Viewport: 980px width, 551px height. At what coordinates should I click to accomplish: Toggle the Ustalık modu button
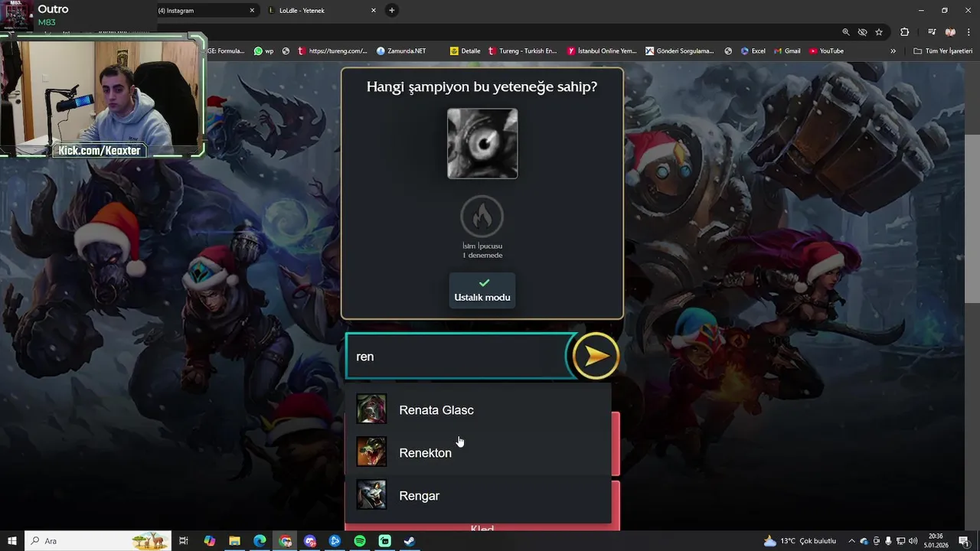[x=482, y=291]
